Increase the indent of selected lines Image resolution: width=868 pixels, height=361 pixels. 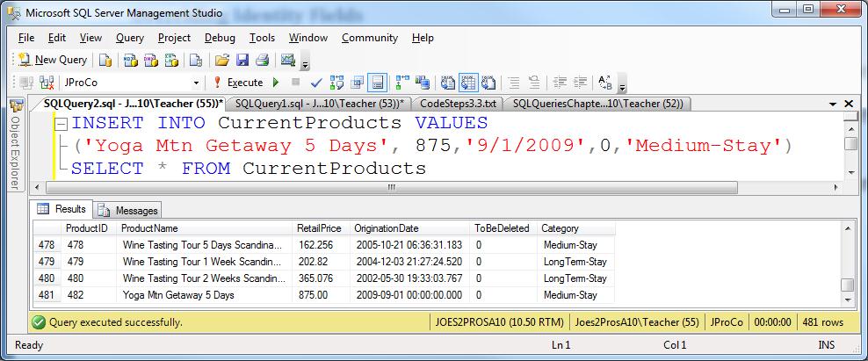coord(580,83)
